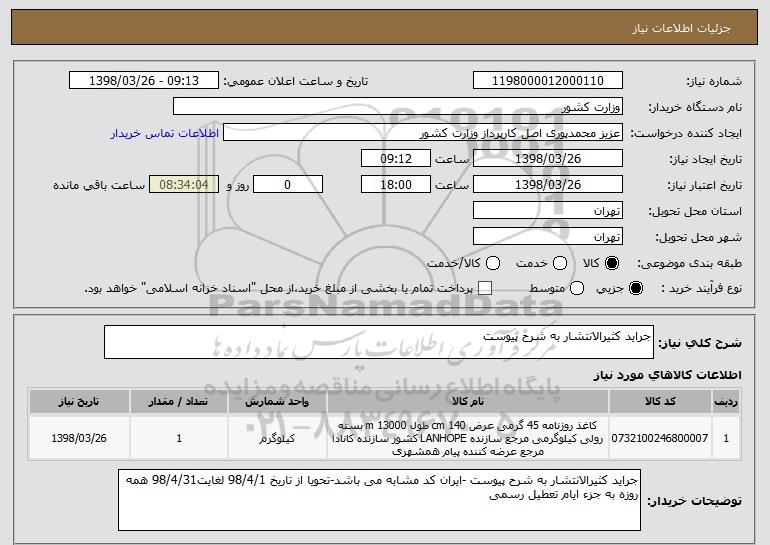Image resolution: width=770 pixels, height=545 pixels.
Task: Click delivery province field تهران
Action: (x=548, y=211)
